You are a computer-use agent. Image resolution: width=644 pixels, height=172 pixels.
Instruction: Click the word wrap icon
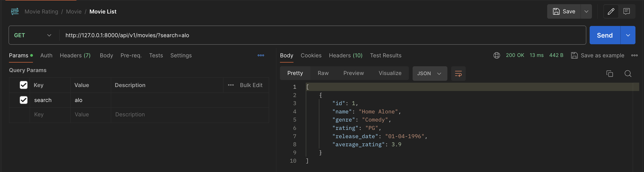coord(458,74)
